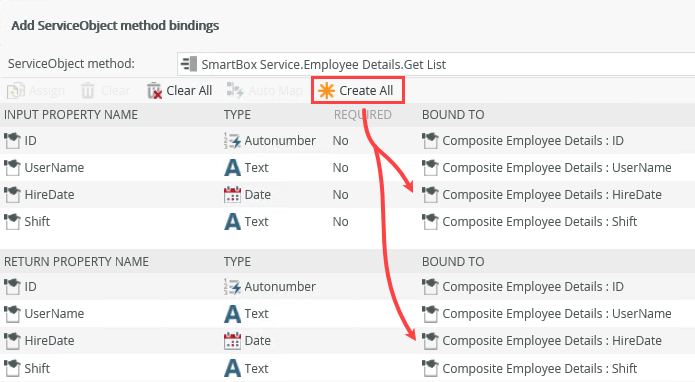The height and width of the screenshot is (382, 695).
Task: Select the return UserName property icon
Action: click(x=12, y=314)
